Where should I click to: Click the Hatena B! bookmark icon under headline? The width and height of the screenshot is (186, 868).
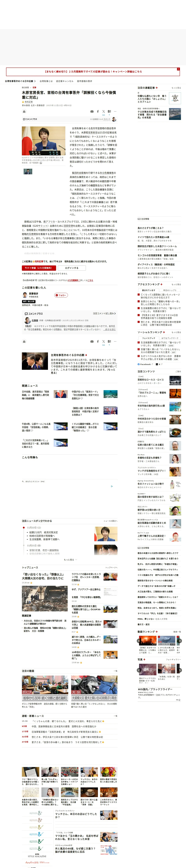click(109, 111)
